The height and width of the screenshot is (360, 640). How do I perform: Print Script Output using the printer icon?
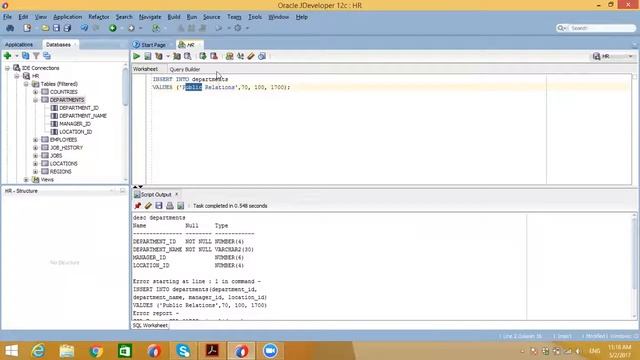170,206
